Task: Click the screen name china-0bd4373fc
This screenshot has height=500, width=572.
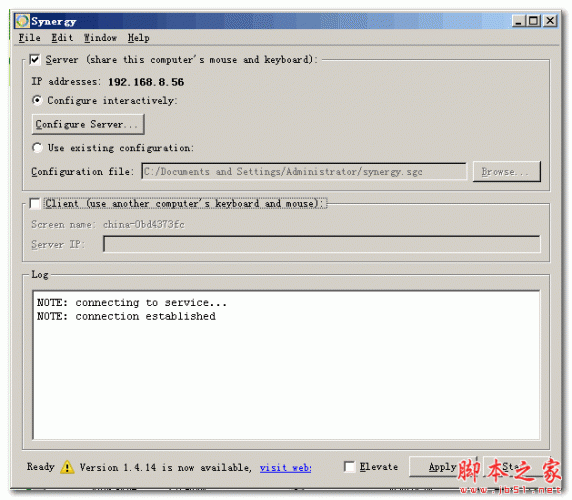Action: coord(144,224)
